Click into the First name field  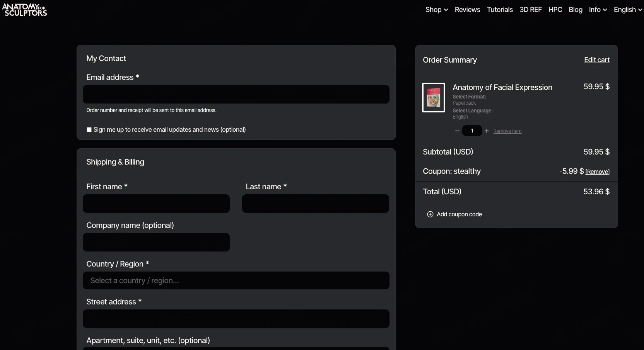click(156, 204)
